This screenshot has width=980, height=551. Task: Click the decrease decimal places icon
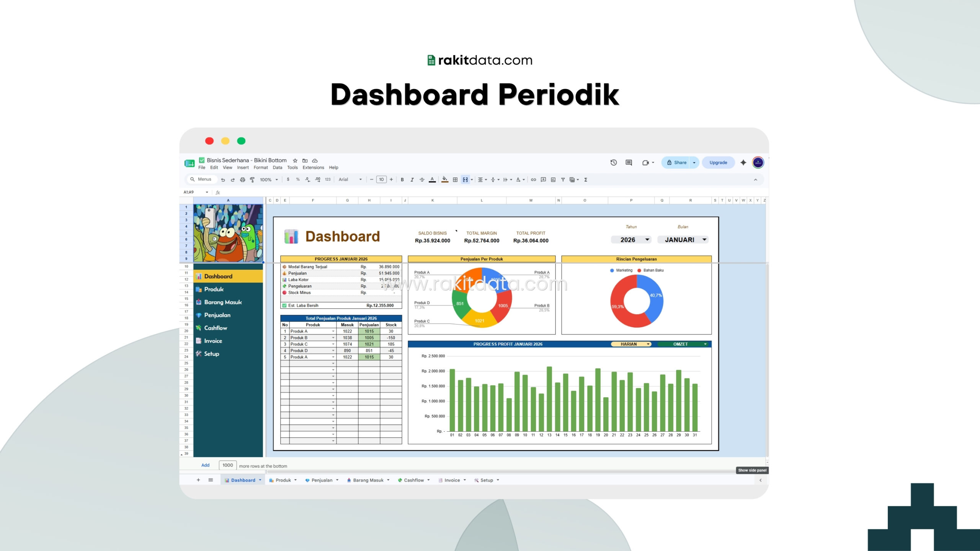307,179
